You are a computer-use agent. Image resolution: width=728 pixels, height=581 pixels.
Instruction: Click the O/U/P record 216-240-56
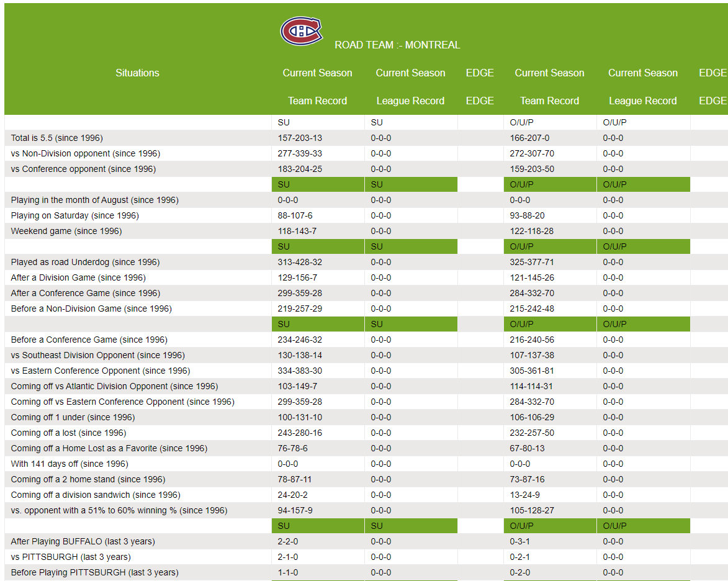tap(532, 340)
